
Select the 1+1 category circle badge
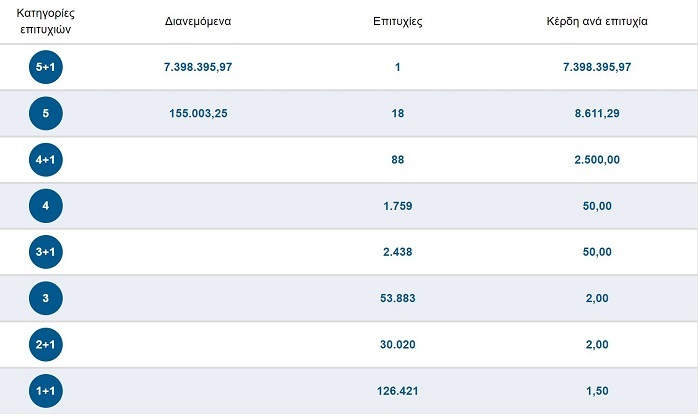(46, 391)
